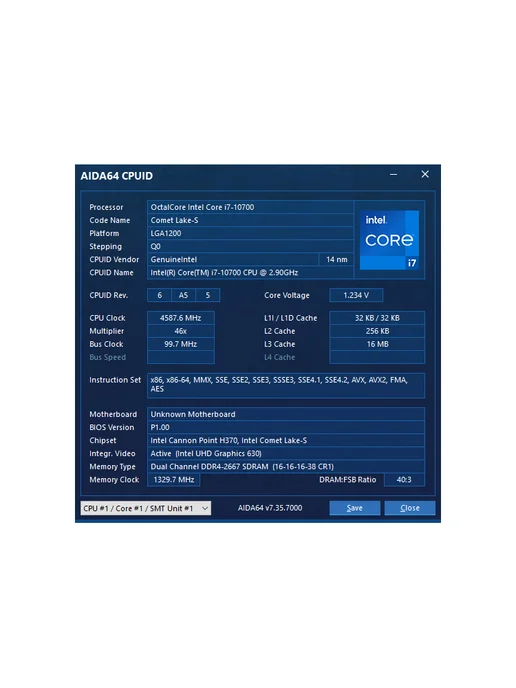Click the Instruction Set list field
The image size is (516, 688).
point(286,385)
